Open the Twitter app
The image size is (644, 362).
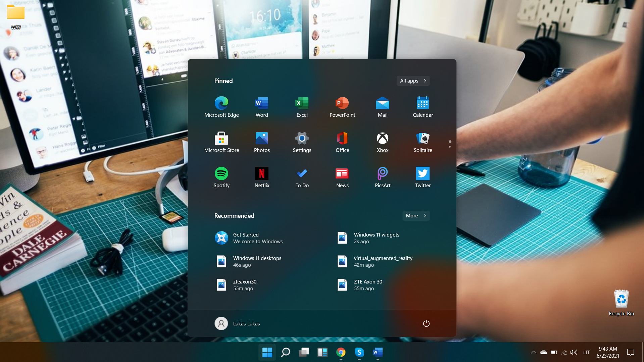click(423, 178)
